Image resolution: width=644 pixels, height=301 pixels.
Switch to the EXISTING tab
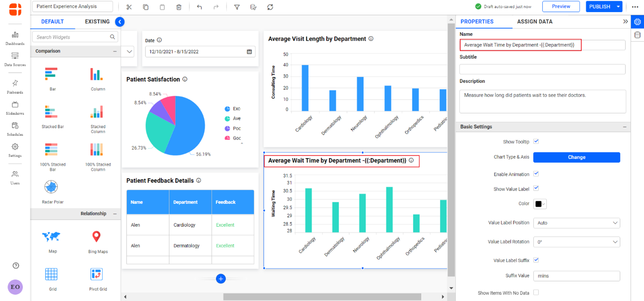[x=97, y=21]
